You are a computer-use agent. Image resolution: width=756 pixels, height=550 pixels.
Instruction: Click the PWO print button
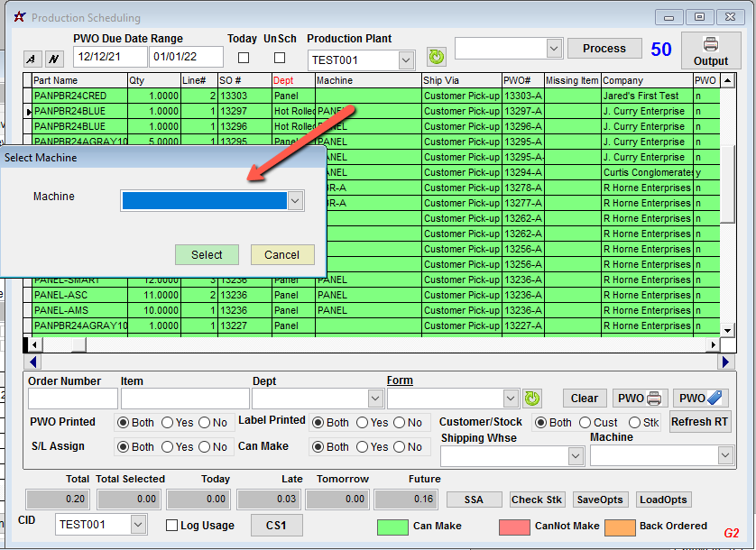640,398
